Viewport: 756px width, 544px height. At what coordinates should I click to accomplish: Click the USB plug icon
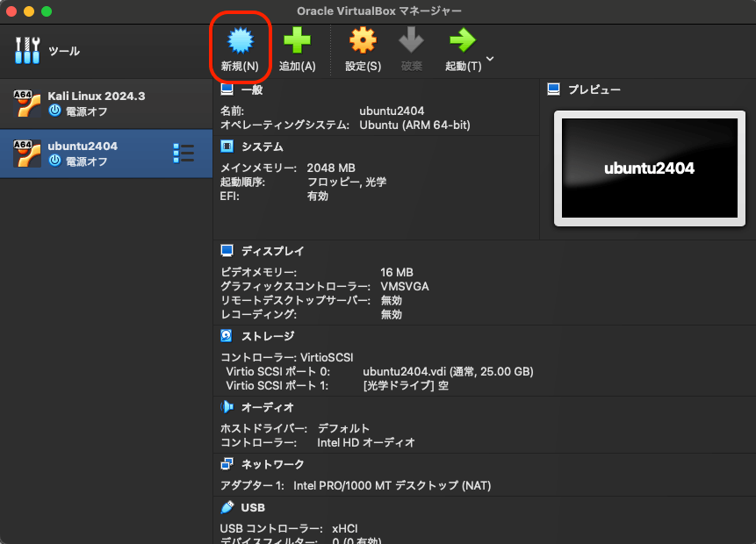pyautogui.click(x=227, y=507)
